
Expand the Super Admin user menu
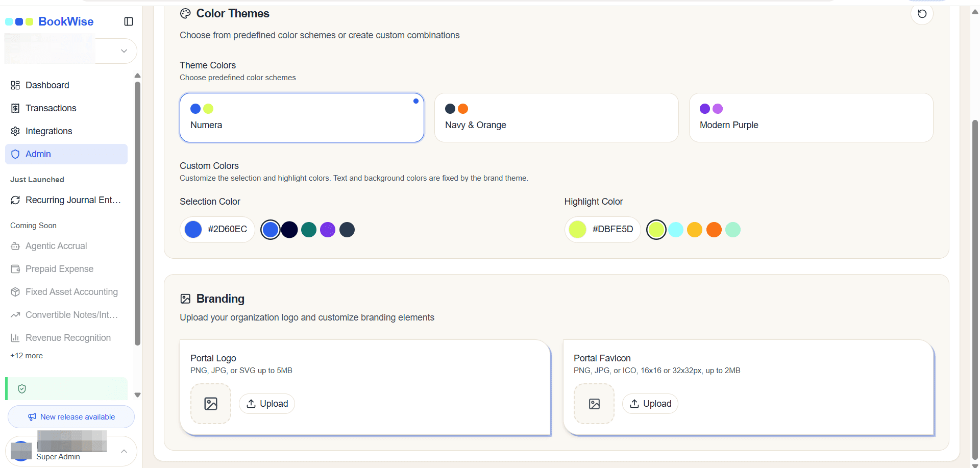[71, 451]
